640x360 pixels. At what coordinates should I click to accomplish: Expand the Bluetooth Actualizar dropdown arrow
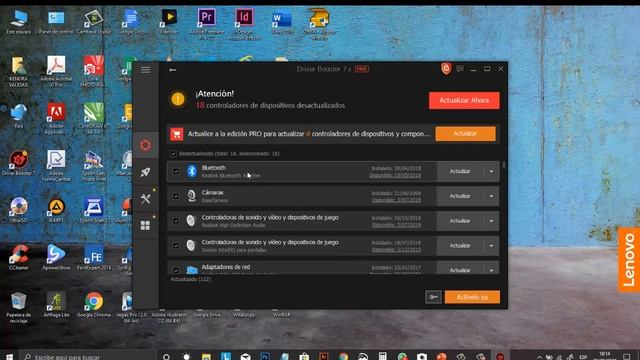click(x=491, y=171)
